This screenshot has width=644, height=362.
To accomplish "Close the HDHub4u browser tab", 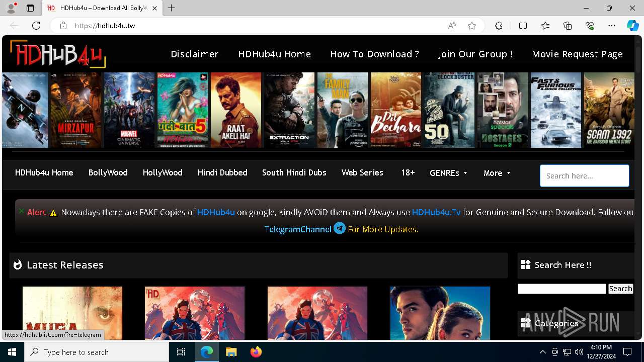I will 155,8.
